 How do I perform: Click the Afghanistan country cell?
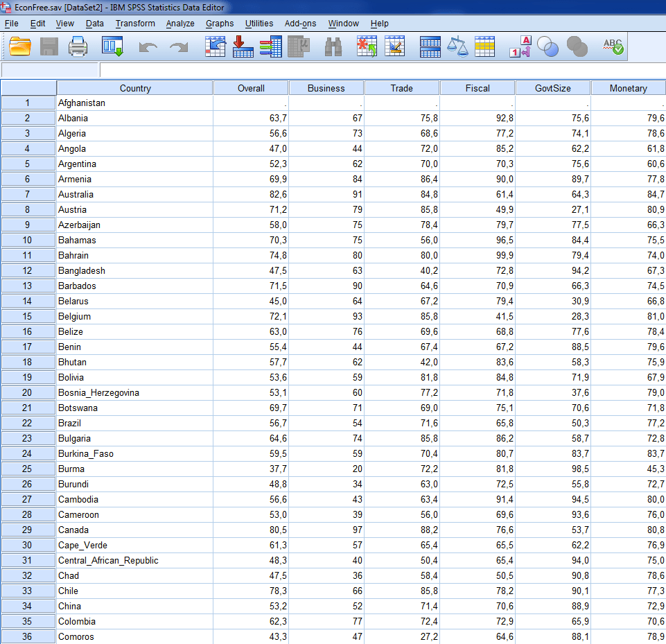click(x=134, y=103)
